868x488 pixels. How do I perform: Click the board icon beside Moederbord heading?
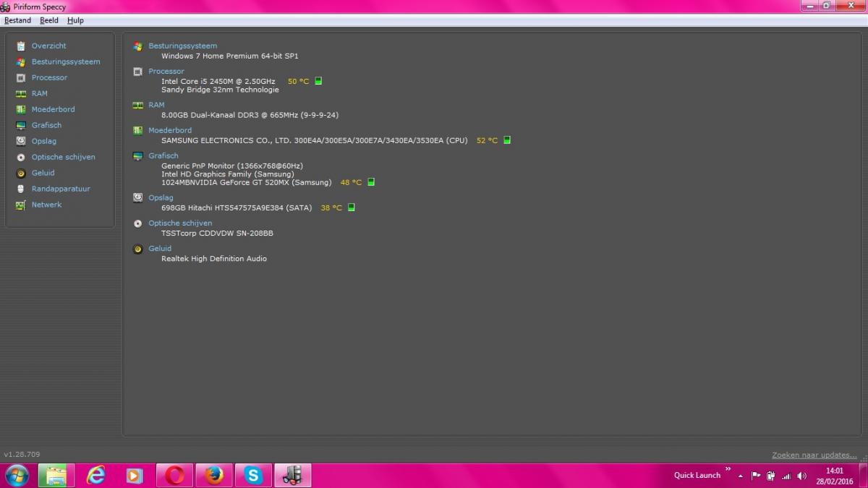[138, 130]
